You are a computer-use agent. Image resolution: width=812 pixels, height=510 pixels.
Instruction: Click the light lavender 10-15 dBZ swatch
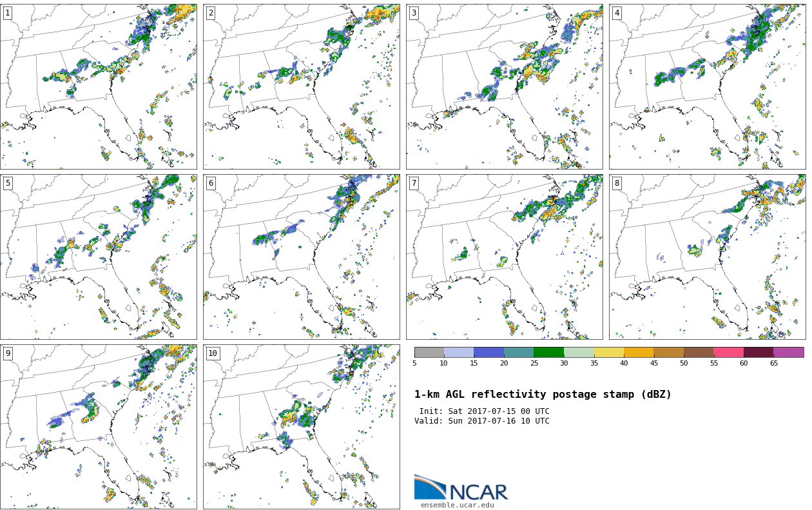(459, 352)
